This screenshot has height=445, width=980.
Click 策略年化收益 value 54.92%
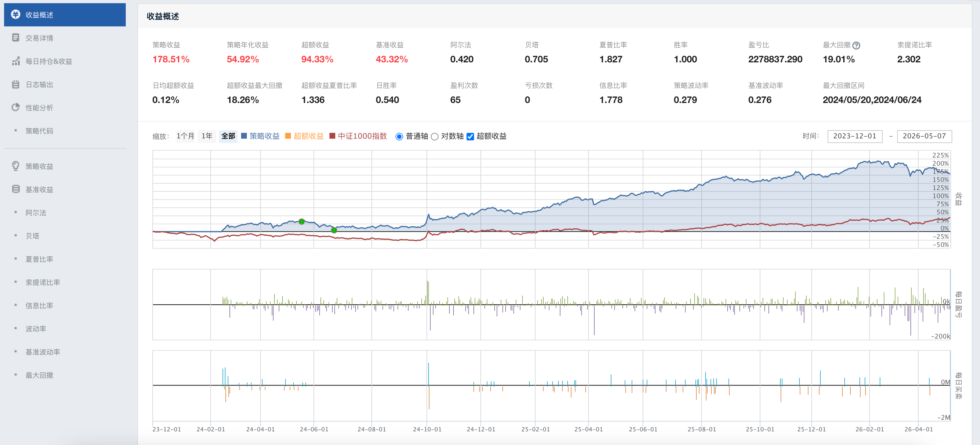243,59
